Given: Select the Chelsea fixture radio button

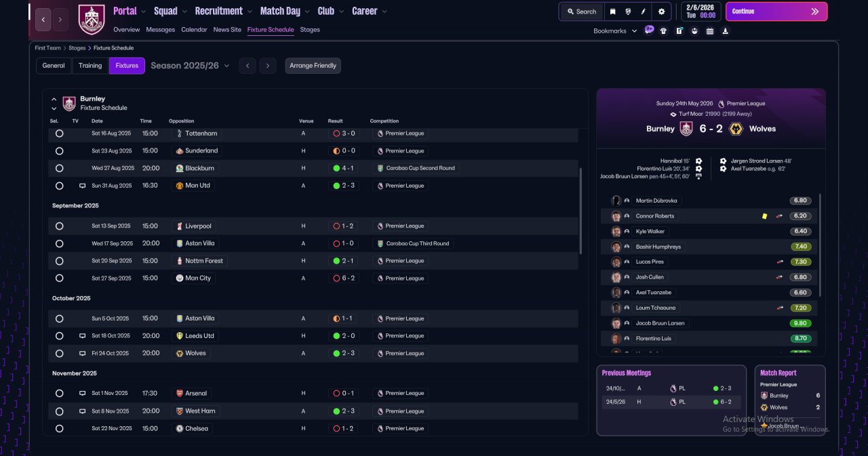Looking at the screenshot, I should click(x=59, y=429).
